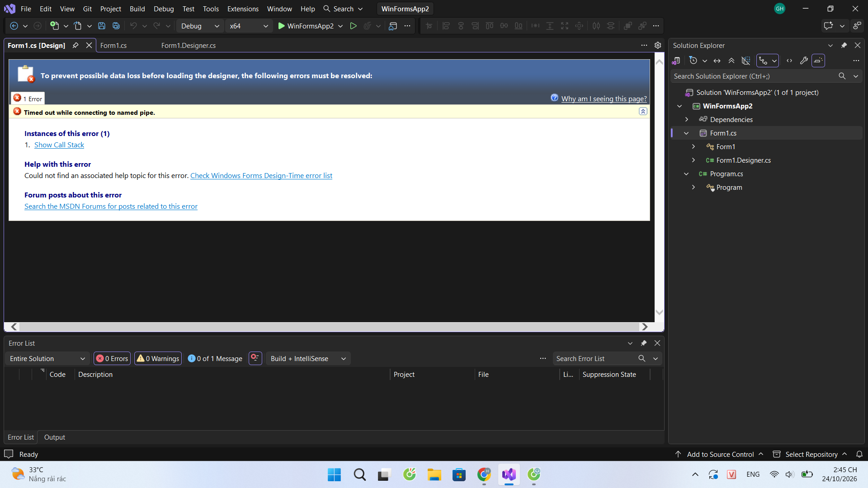
Task: Toggle the 0 Warnings filter button
Action: [x=158, y=358]
